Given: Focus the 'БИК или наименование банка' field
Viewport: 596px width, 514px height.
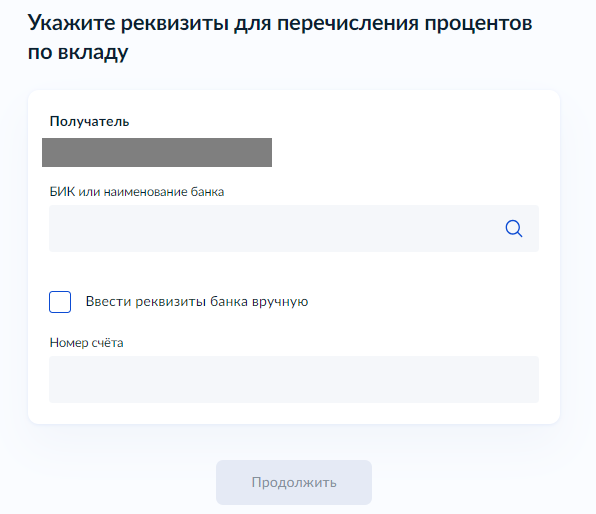Looking at the screenshot, I should pyautogui.click(x=294, y=228).
